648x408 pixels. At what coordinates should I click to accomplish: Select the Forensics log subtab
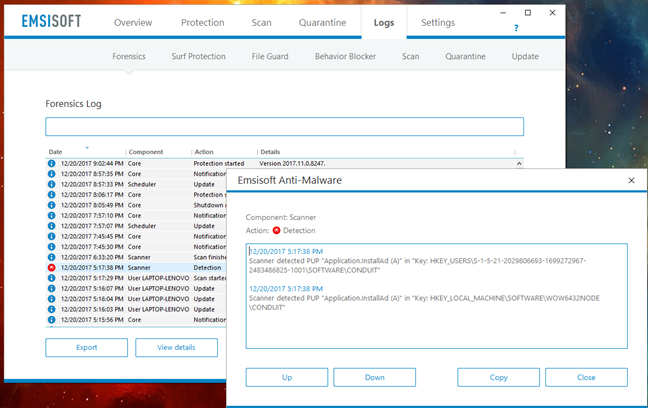pyautogui.click(x=129, y=56)
